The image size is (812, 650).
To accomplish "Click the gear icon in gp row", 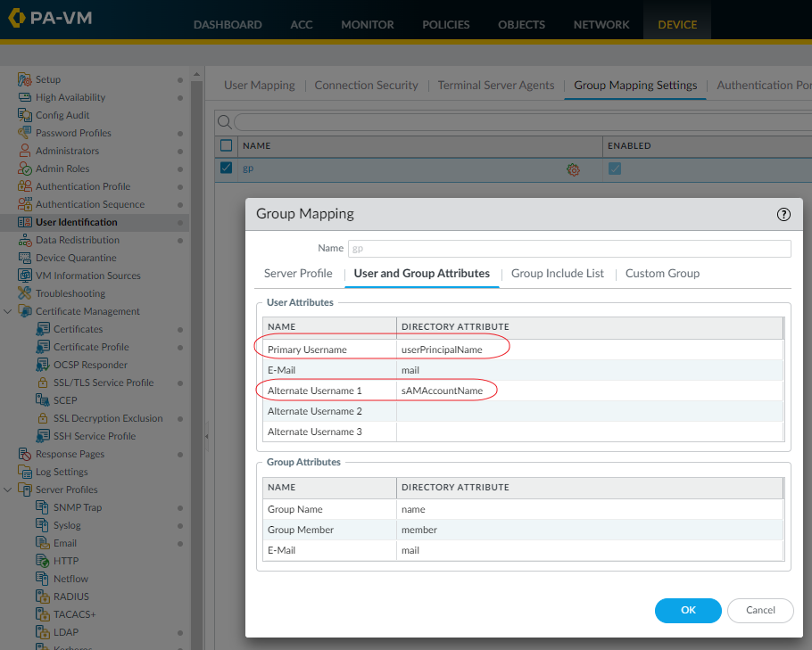I will (573, 169).
